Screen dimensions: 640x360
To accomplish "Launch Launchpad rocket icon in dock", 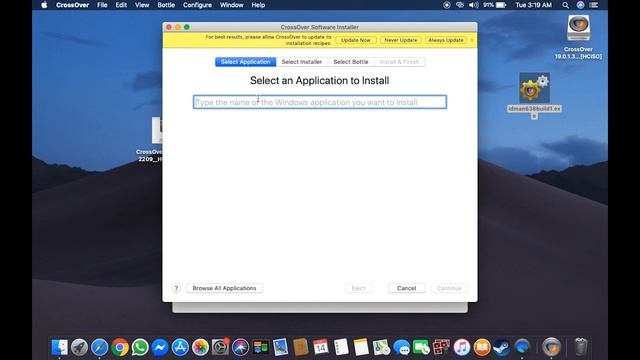I will pyautogui.click(x=80, y=347).
